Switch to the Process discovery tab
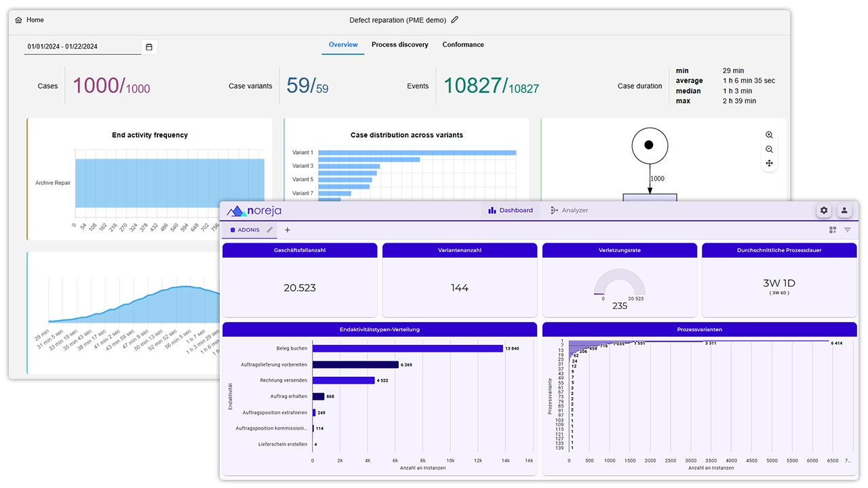868x488 pixels. [x=399, y=45]
